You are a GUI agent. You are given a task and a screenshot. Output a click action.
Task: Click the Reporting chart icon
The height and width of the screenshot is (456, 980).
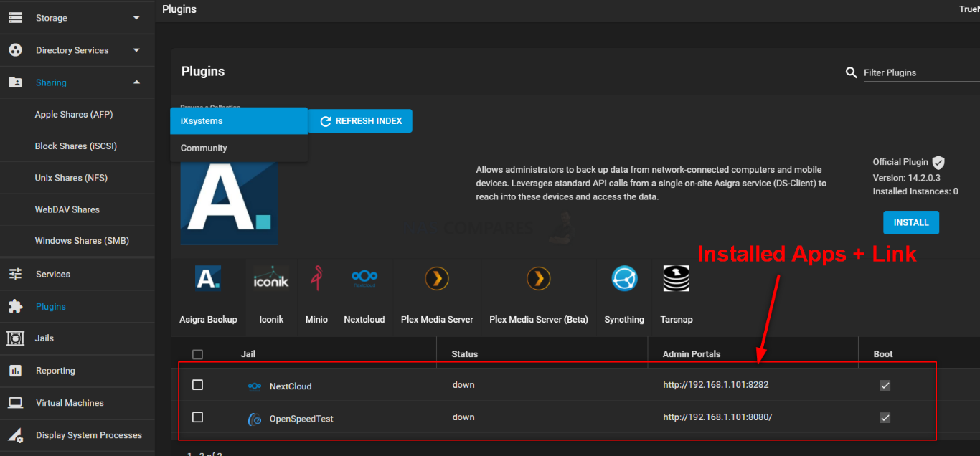coord(15,371)
